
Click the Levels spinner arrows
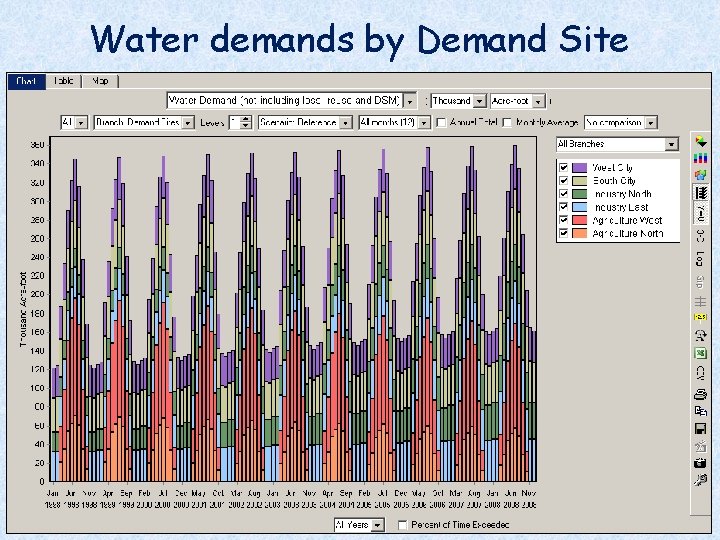(x=246, y=123)
